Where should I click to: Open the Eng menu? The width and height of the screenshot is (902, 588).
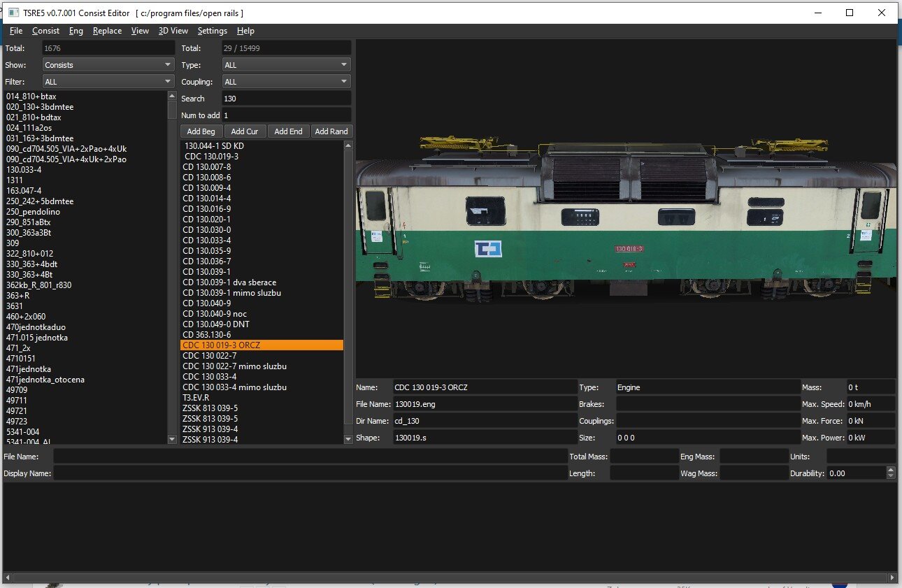[x=76, y=31]
